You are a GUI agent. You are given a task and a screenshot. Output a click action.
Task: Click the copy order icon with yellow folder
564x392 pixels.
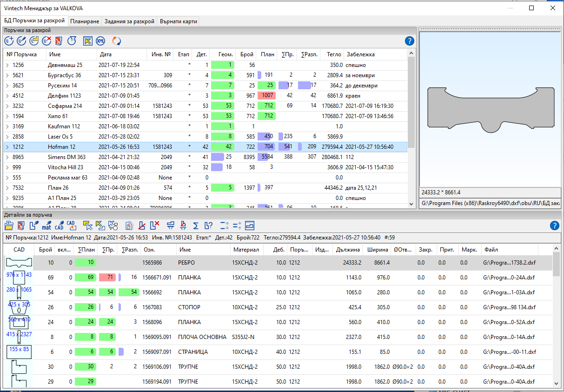[x=34, y=41]
